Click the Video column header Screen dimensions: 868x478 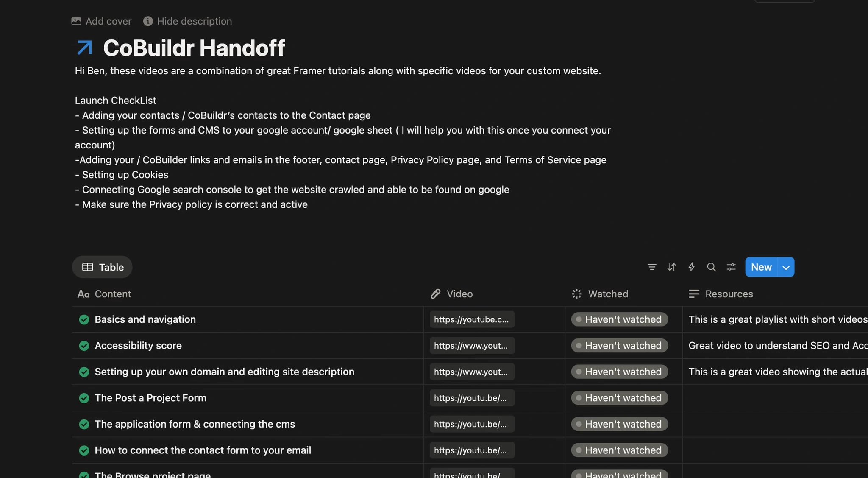pos(459,294)
